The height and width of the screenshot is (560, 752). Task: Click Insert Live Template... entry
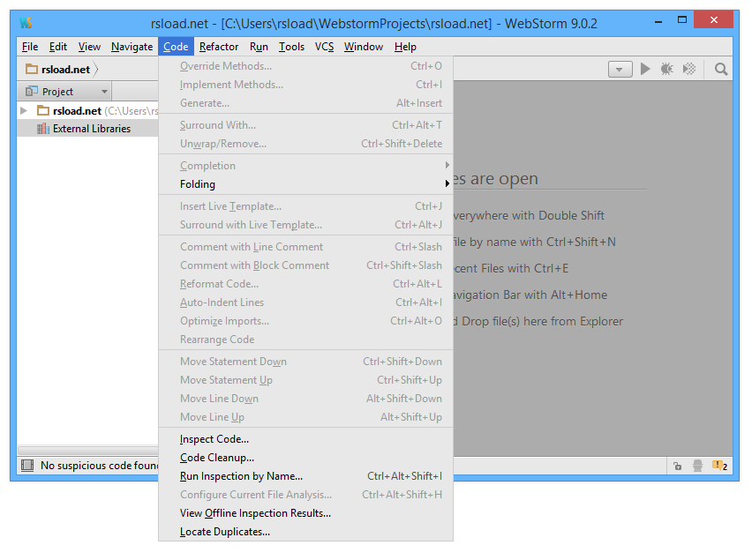305,206
